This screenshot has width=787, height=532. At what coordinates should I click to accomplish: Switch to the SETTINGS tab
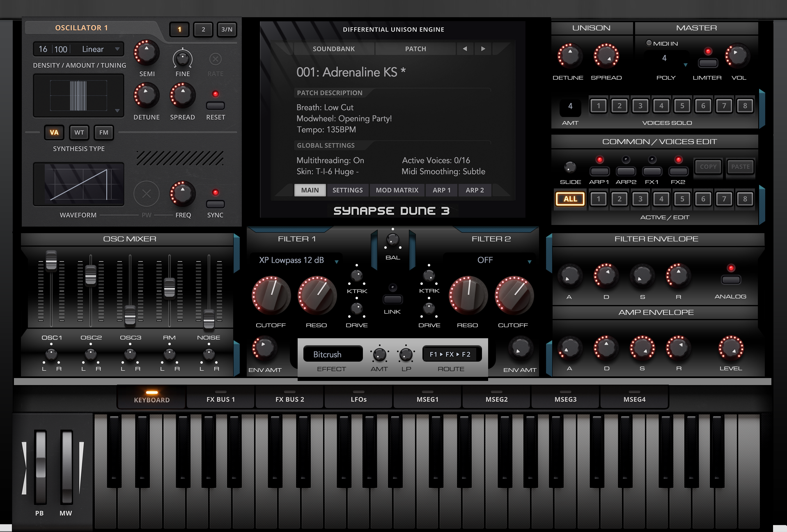(348, 190)
